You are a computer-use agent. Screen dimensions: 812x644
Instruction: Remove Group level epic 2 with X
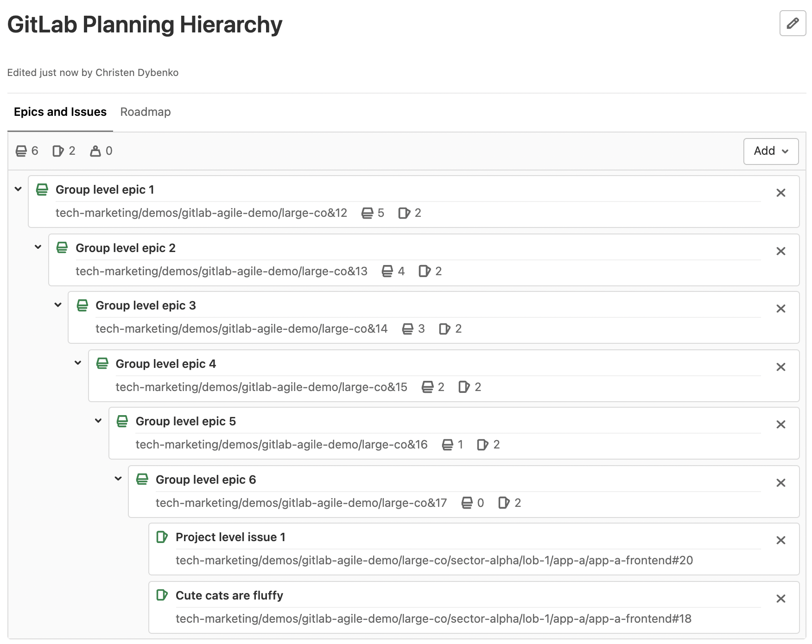pos(781,251)
